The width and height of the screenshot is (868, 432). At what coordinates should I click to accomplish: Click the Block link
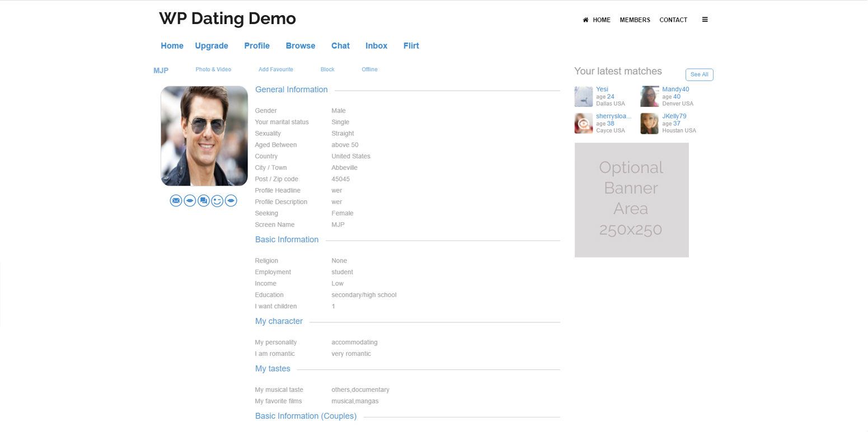coord(327,69)
